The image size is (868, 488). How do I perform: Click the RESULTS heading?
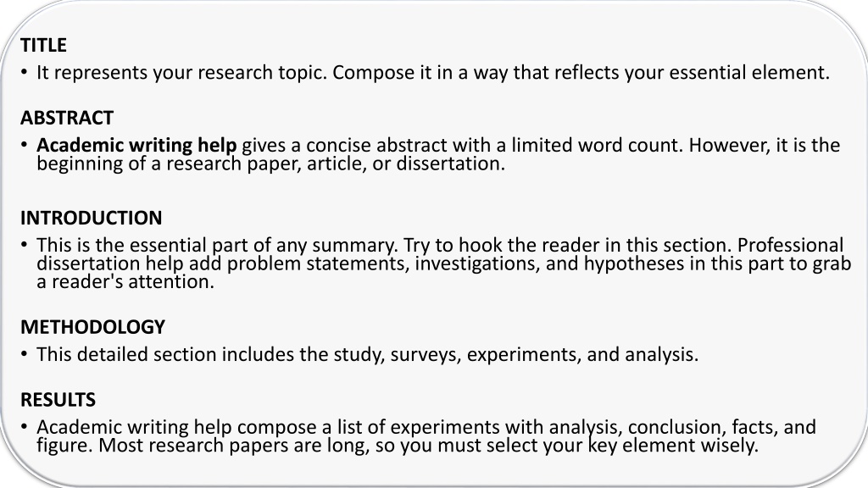point(58,400)
